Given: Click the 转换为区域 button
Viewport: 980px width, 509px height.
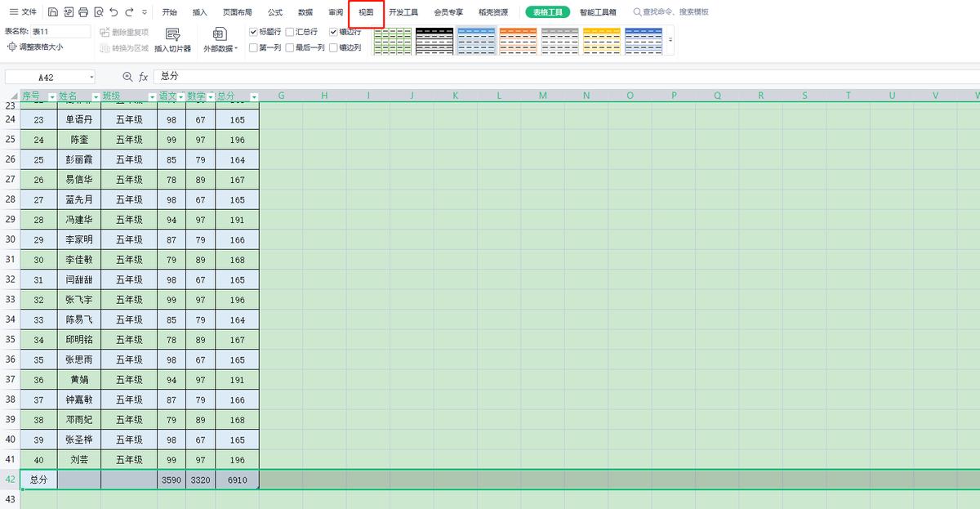Looking at the screenshot, I should point(129,47).
